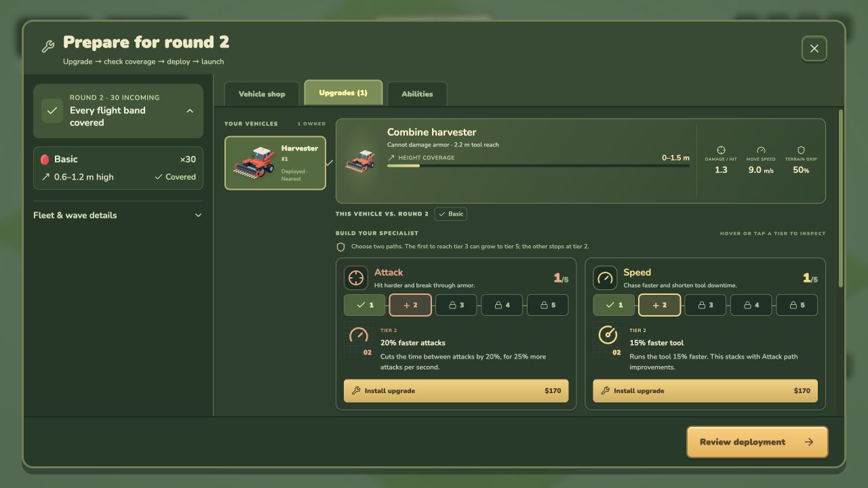Screen dimensions: 868x488
Task: Inspect locked Attack tier 3
Action: point(456,305)
